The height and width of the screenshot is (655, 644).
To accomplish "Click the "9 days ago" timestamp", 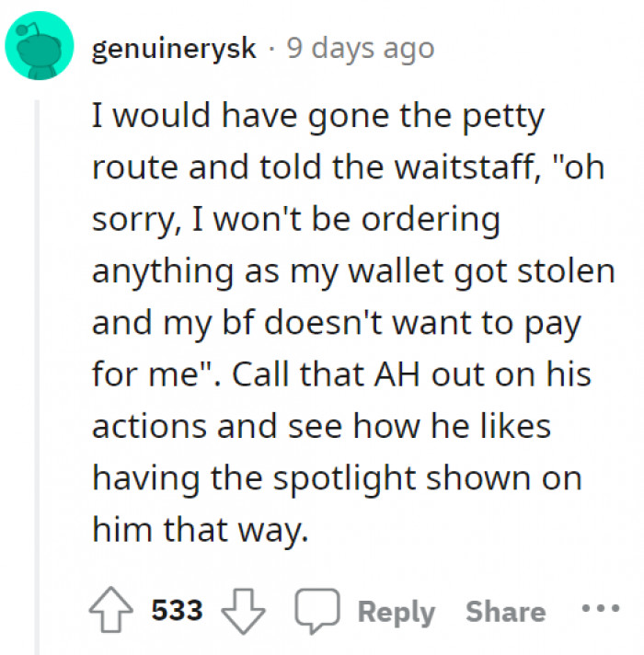I will [361, 48].
